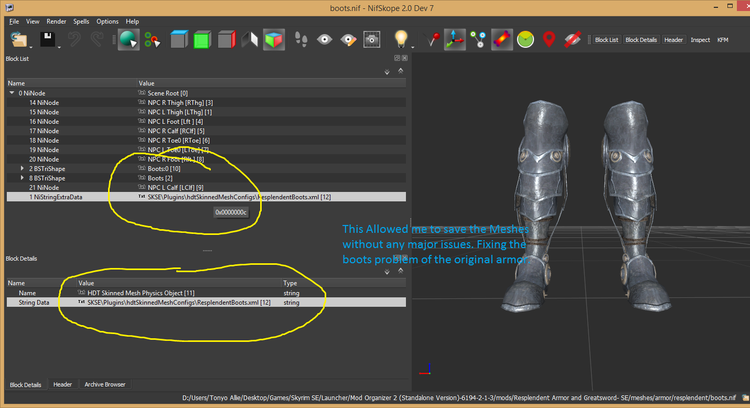
Task: Float the Block List panel
Action: [x=397, y=58]
